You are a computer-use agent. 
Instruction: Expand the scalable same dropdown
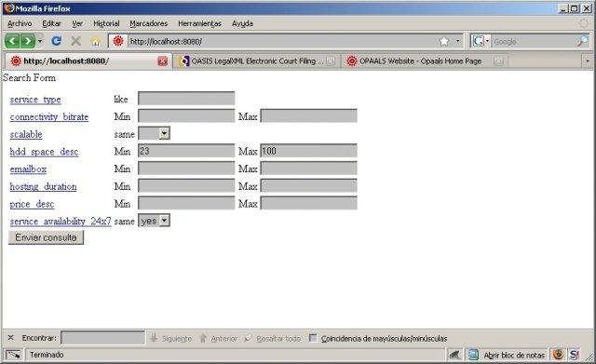click(154, 133)
